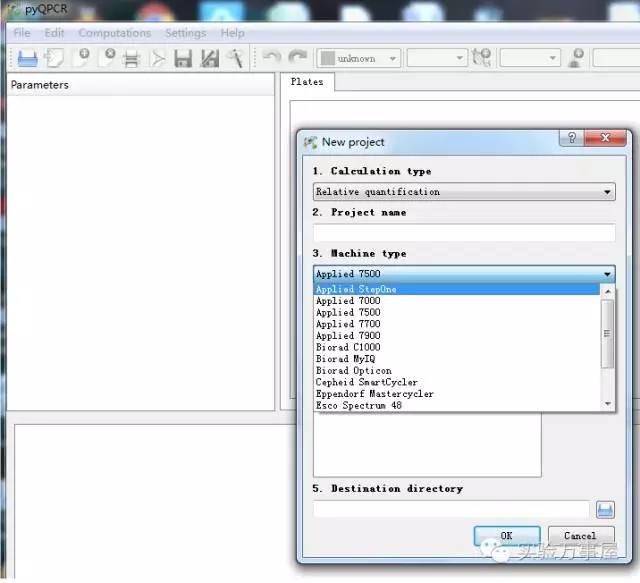This screenshot has height=583, width=640.
Task: Select Biorad C1000 from machine list
Action: click(457, 347)
